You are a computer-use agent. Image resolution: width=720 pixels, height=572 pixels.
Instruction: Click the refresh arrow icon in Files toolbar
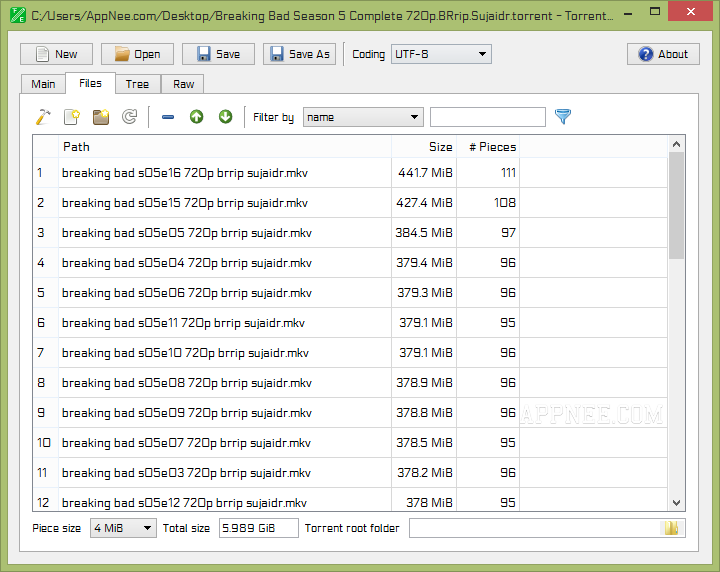point(129,117)
